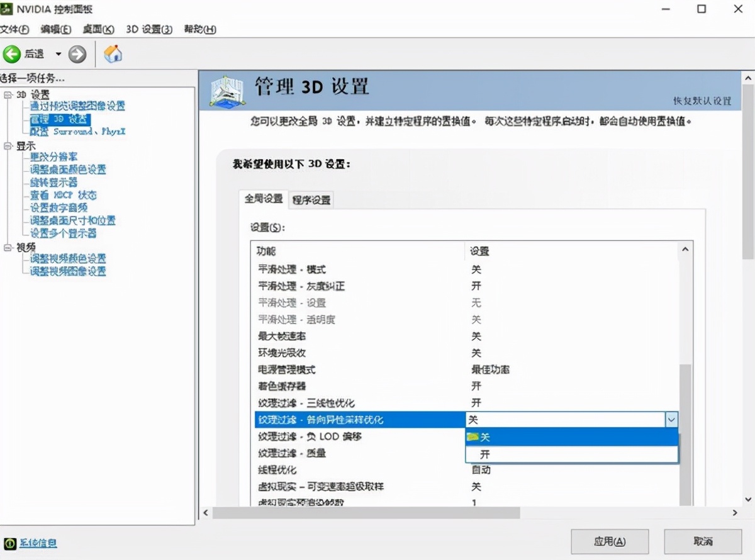
Task: Click the 应用 button
Action: coord(609,541)
